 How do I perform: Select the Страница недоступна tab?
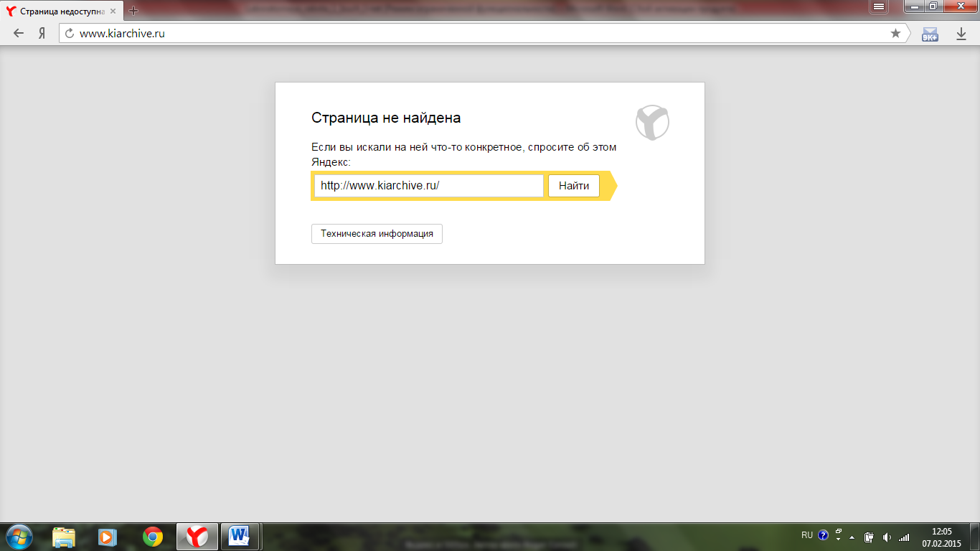[x=61, y=11]
